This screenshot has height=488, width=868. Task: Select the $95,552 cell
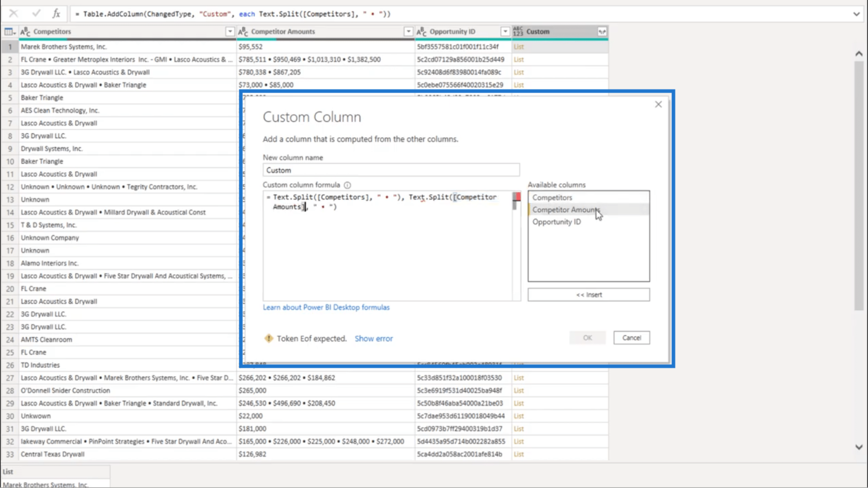click(326, 46)
